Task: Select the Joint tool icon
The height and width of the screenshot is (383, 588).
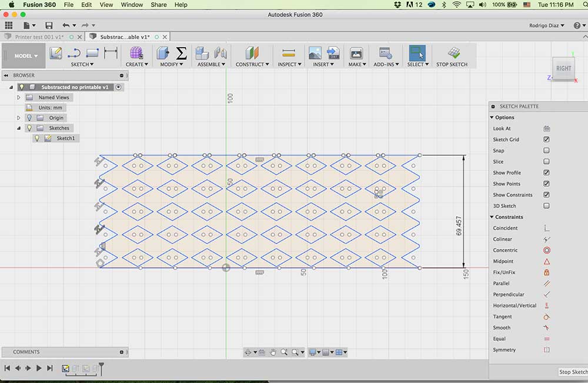Action: point(220,53)
